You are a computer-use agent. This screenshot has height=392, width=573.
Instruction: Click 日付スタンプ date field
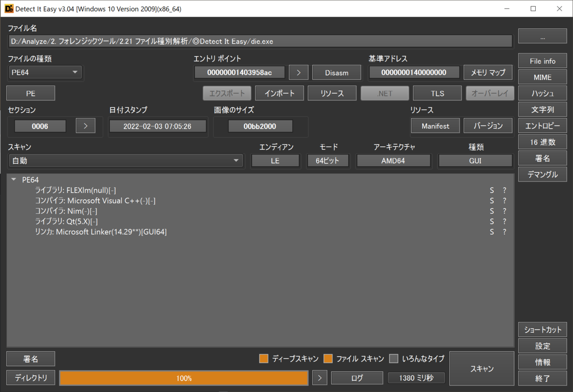158,126
